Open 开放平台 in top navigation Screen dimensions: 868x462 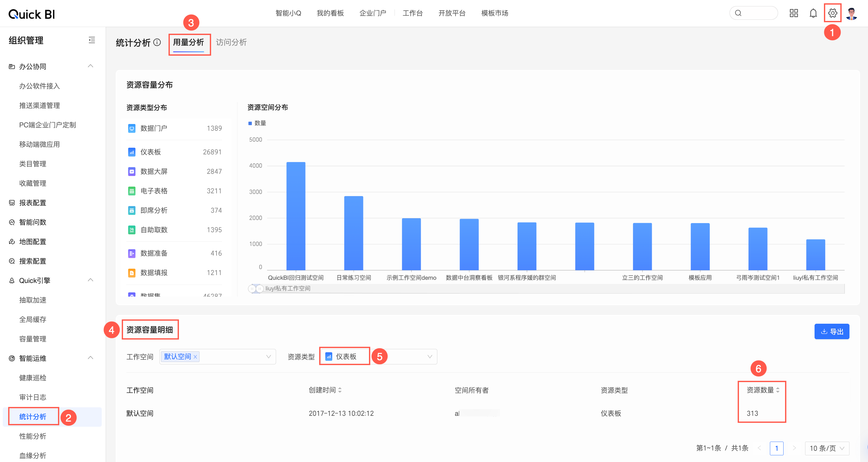click(x=452, y=13)
